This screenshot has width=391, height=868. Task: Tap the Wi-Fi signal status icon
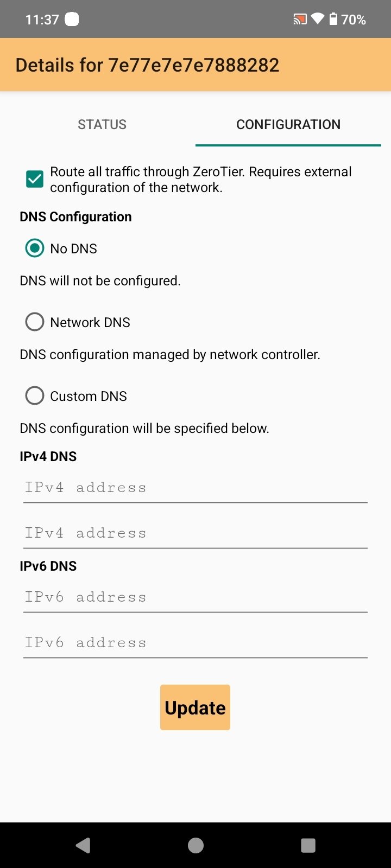pyautogui.click(x=317, y=20)
